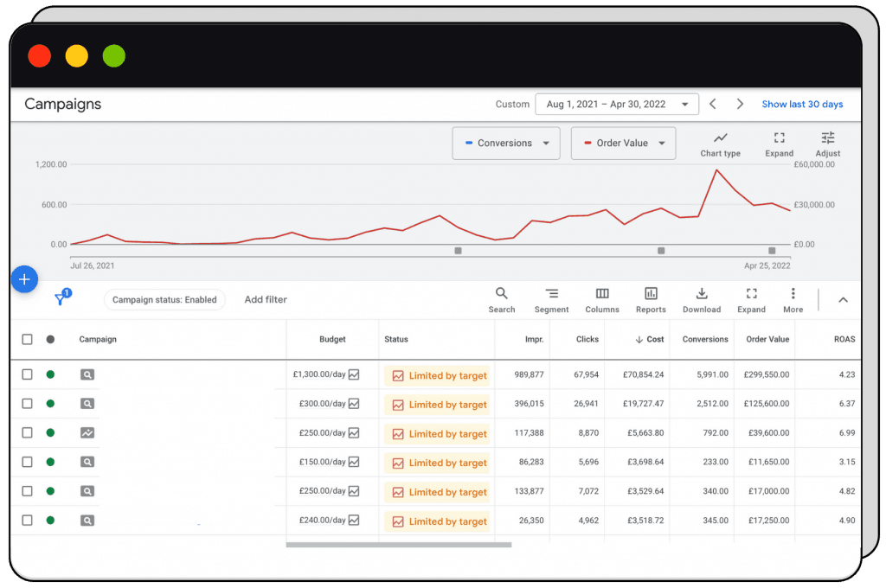
Task: Tick checkbox for 133,877 impressions campaign
Action: [27, 491]
